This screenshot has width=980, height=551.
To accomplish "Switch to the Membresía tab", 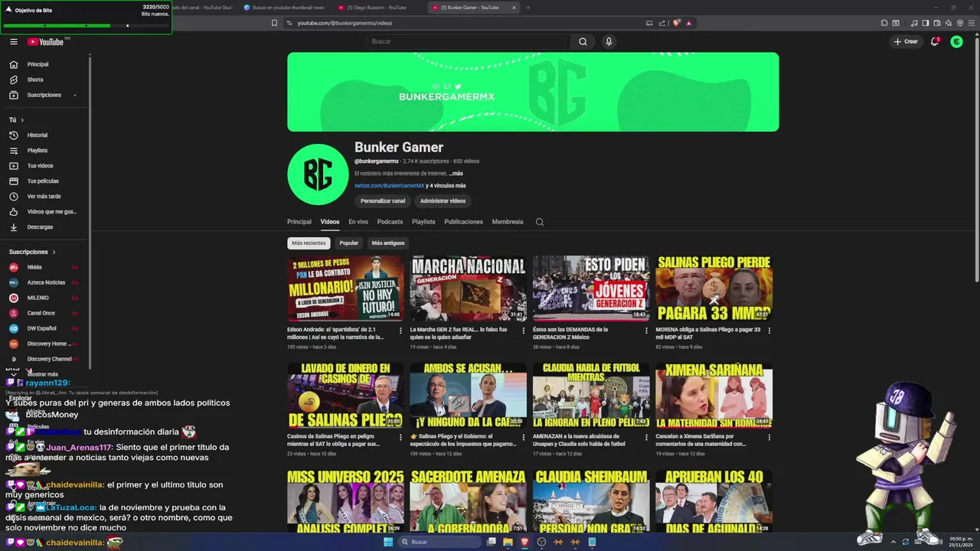I will (x=508, y=222).
